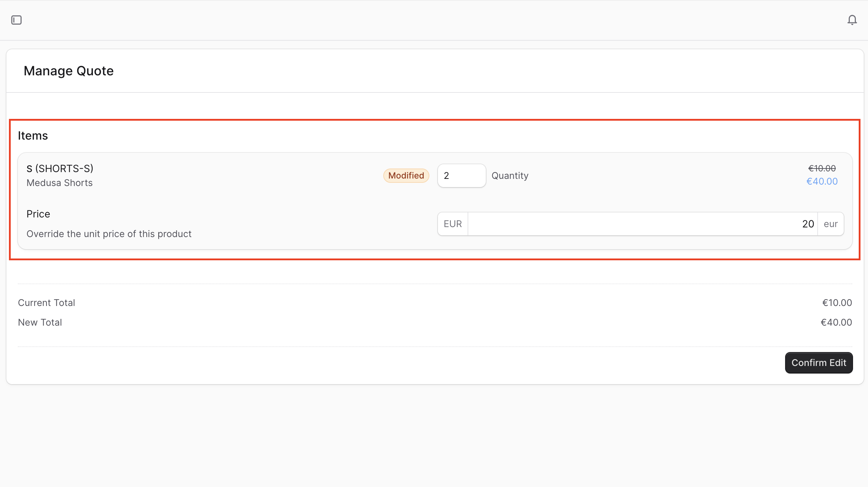Screen dimensions: 868x487
Task: Click the eur suffix in the price field
Action: [x=830, y=224]
